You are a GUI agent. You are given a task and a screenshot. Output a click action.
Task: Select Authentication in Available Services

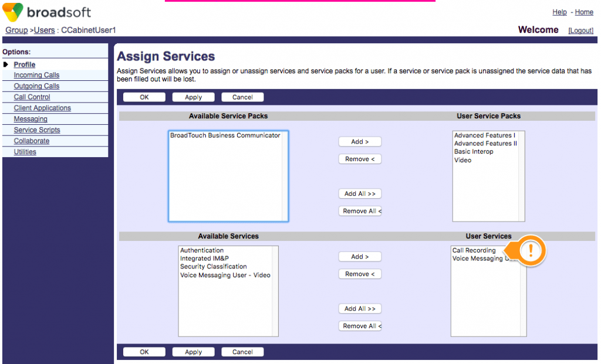(x=202, y=250)
